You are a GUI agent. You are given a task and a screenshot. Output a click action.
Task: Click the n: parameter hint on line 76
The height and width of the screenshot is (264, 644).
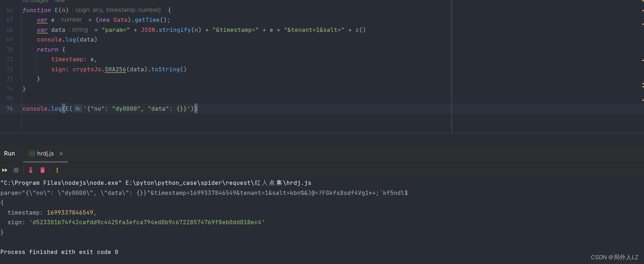[78, 109]
